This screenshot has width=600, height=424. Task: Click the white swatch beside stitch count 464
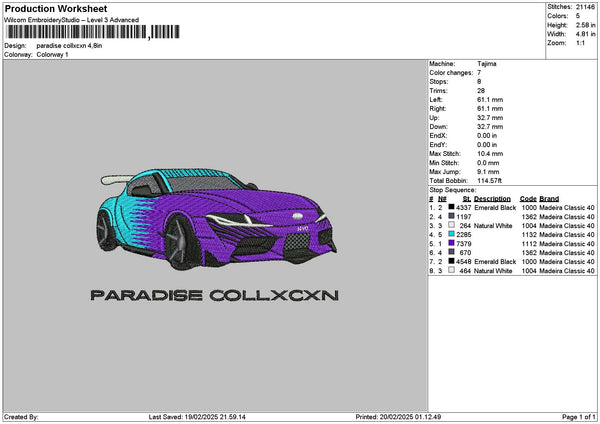click(x=452, y=270)
